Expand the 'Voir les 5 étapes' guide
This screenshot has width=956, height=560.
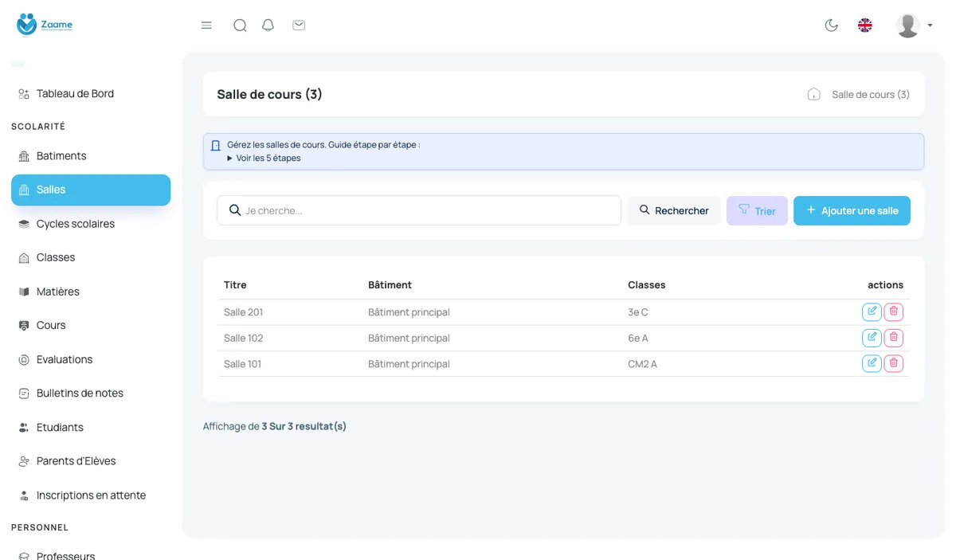pos(264,158)
